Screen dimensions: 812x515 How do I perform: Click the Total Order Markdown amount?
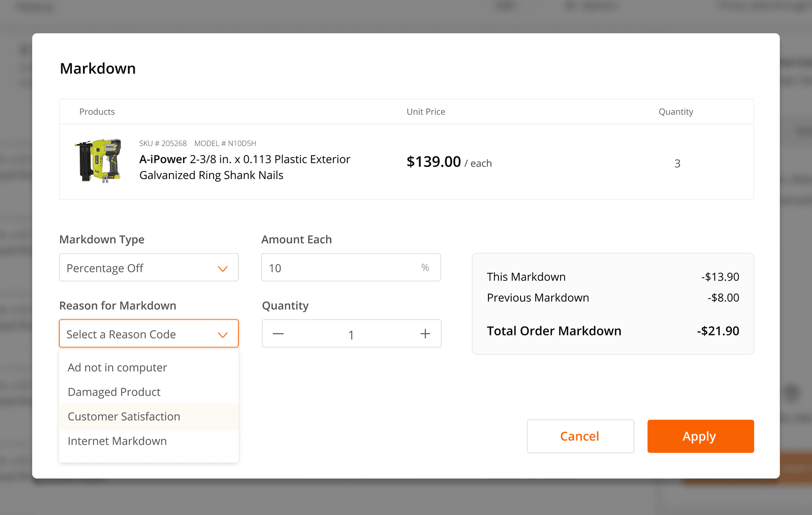(x=718, y=331)
